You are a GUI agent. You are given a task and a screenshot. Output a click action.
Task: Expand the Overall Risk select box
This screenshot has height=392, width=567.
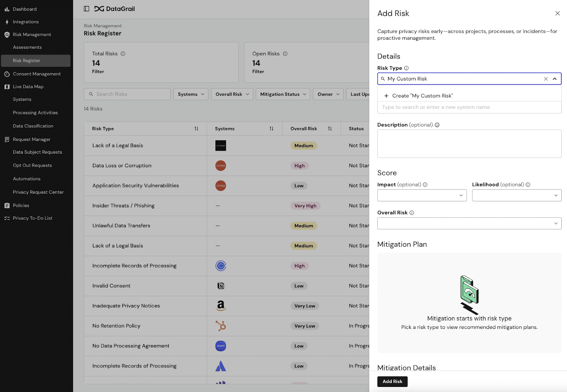click(469, 223)
